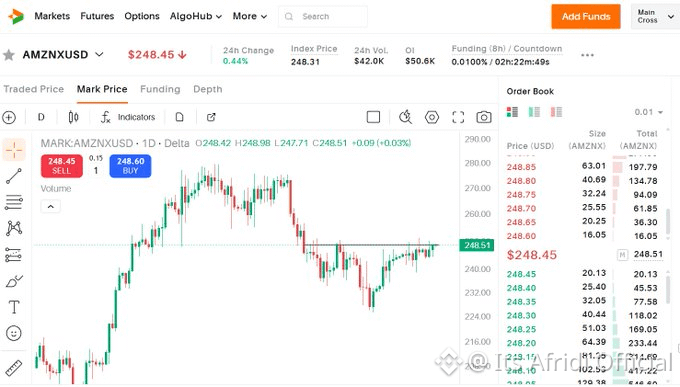This screenshot has width=680, height=387.
Task: Enter fullscreen chart mode
Action: tap(458, 117)
